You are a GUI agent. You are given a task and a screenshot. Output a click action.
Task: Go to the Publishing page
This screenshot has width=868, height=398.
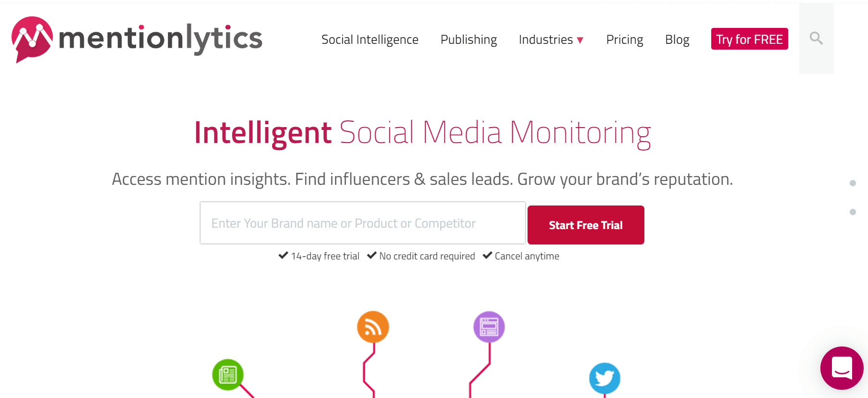pos(468,39)
